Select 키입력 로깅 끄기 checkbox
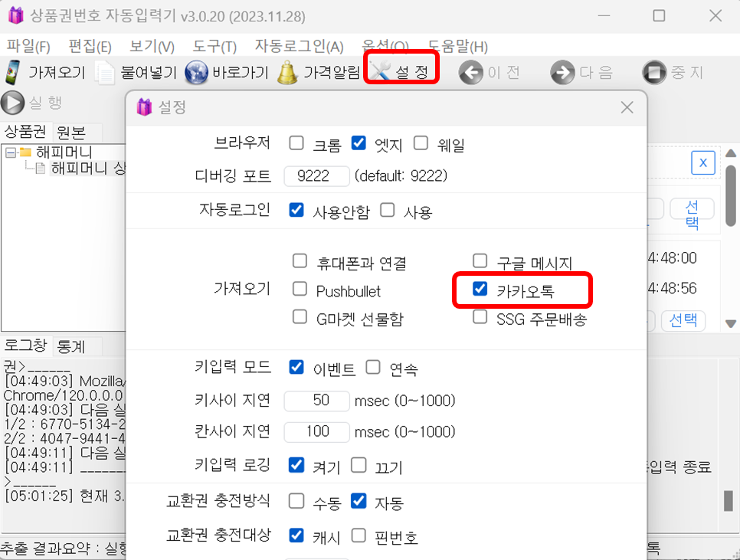 point(359,465)
